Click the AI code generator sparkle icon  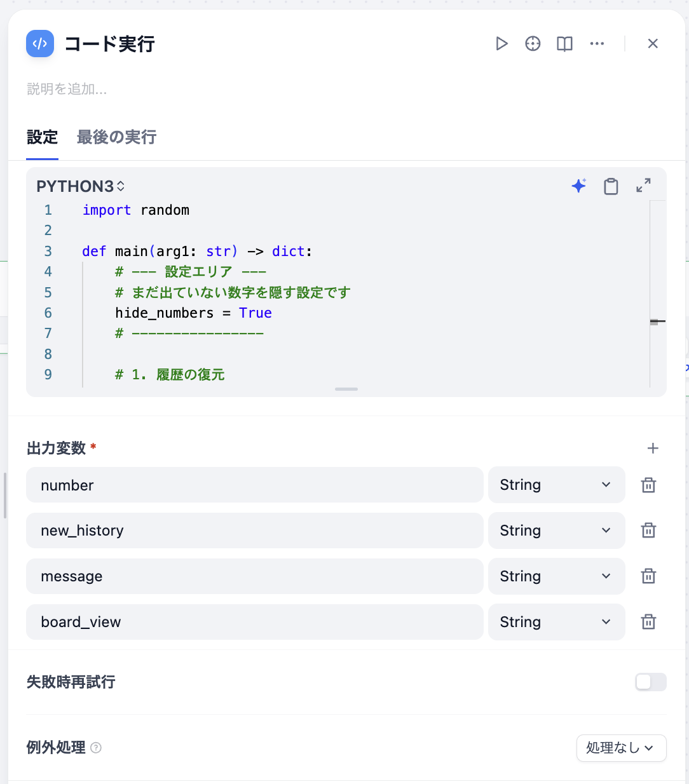[578, 186]
